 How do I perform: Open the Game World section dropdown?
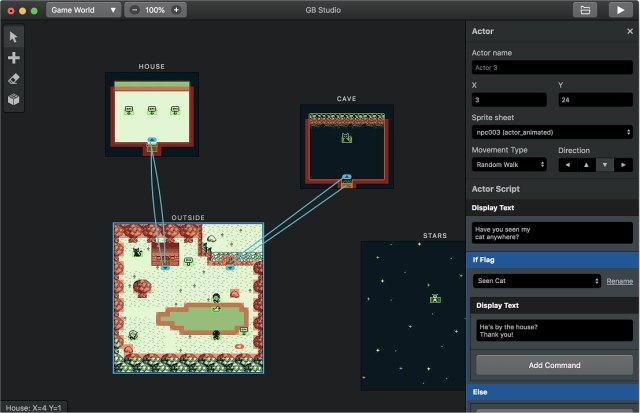pos(84,10)
